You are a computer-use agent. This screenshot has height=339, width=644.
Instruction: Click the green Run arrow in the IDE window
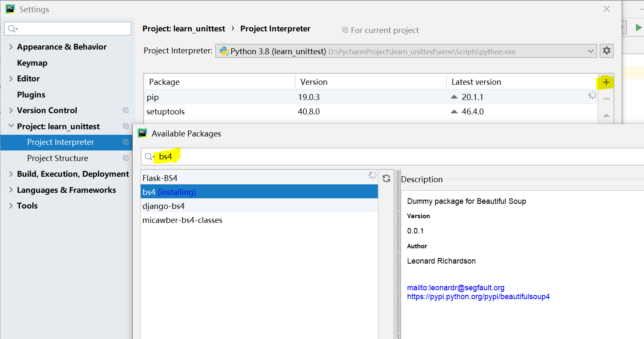coord(638,28)
